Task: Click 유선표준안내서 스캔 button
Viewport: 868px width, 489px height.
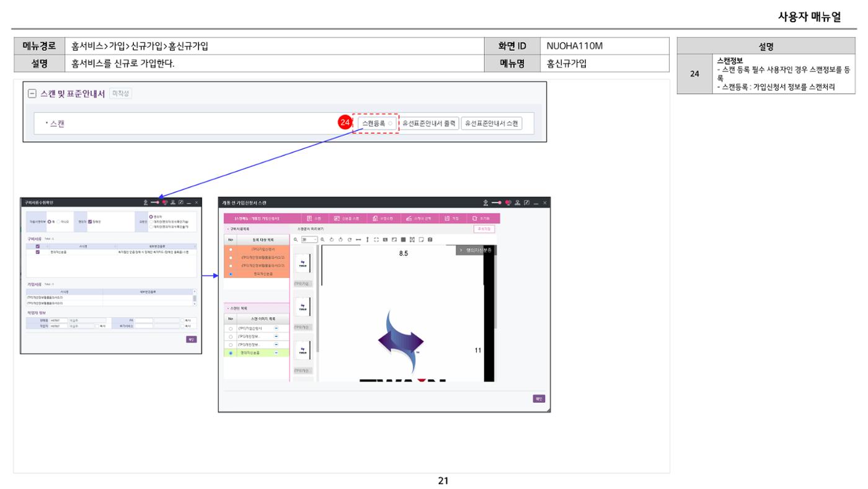Action: 492,123
